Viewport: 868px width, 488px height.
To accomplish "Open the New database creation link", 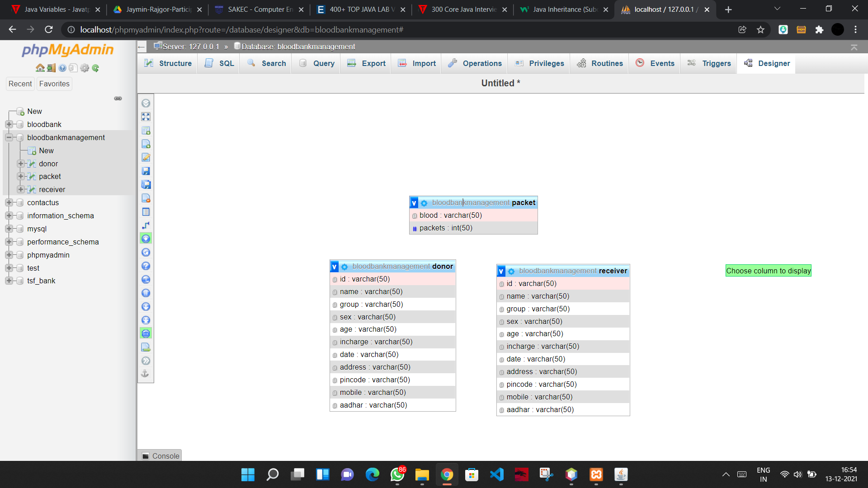I will [34, 111].
